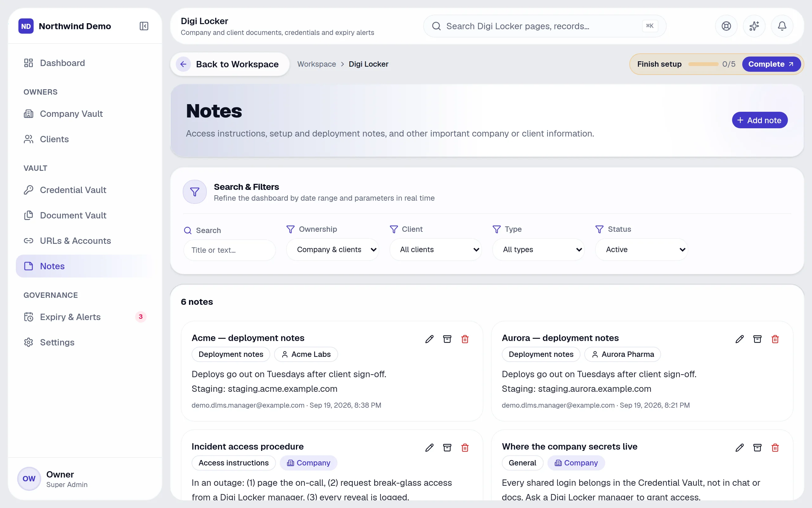Viewport: 812px width, 508px height.
Task: Delete 'Where the company secrets live' note
Action: tap(775, 448)
